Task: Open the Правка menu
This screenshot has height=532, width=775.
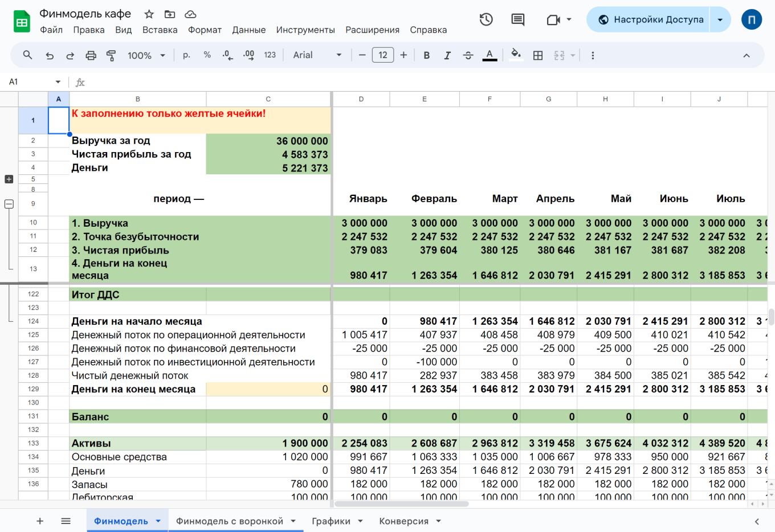Action: pos(89,30)
